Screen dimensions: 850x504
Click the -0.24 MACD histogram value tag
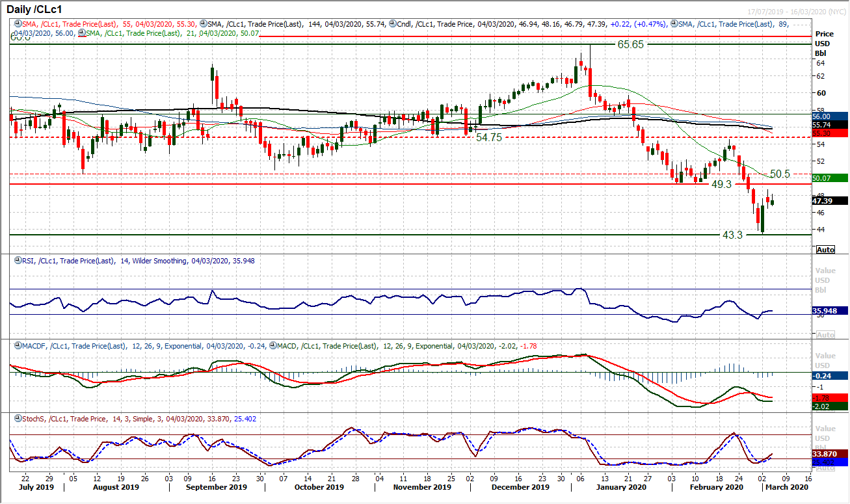[x=829, y=376]
